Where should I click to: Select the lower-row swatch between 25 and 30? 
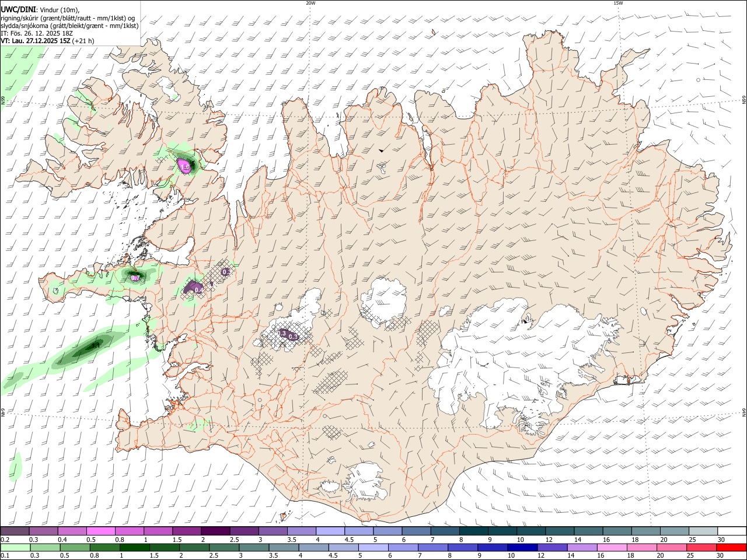701,547
